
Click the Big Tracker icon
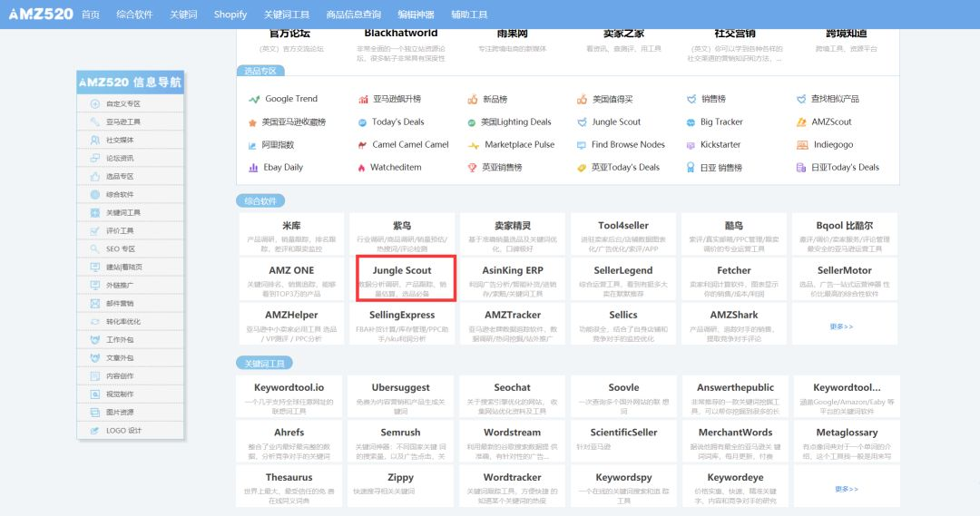tap(691, 122)
